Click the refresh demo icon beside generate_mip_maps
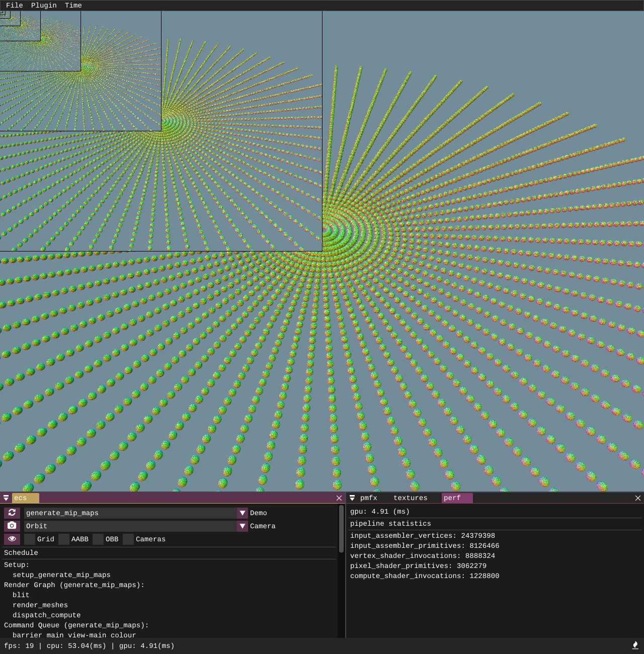The width and height of the screenshot is (644, 654). click(12, 513)
